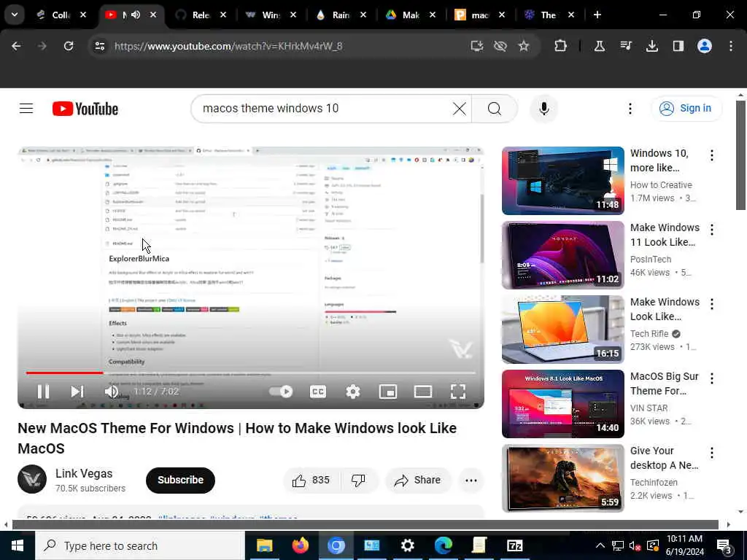
Task: Open options menu for Tech Rifle video
Action: click(x=712, y=304)
